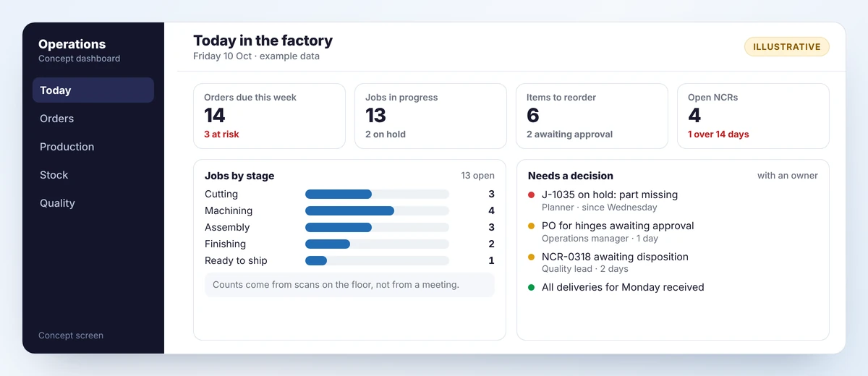Click 'Concept screen' footer text
Viewport: 868px width, 376px height.
[71, 336]
